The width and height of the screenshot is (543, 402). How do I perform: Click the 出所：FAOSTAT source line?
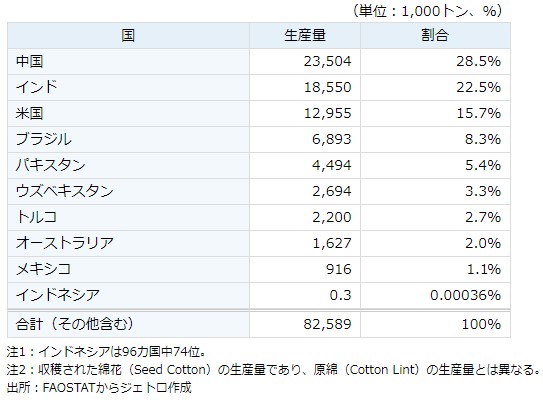coord(99,387)
